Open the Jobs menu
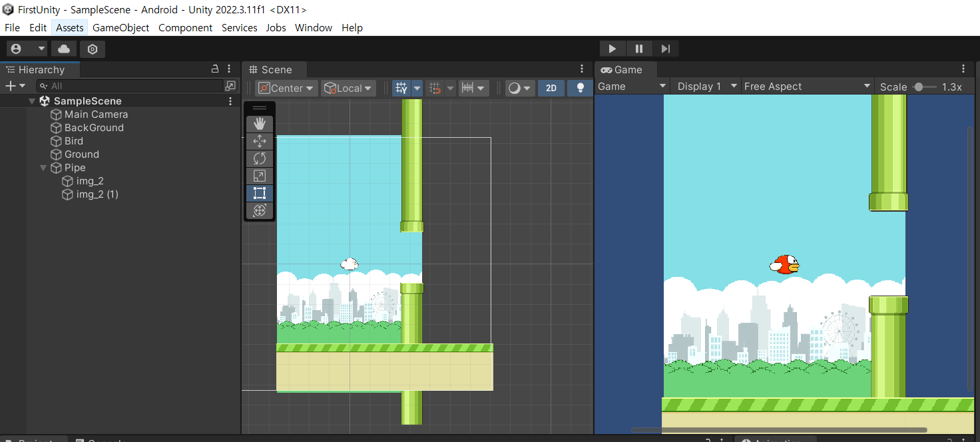This screenshot has width=980, height=442. pyautogui.click(x=276, y=27)
